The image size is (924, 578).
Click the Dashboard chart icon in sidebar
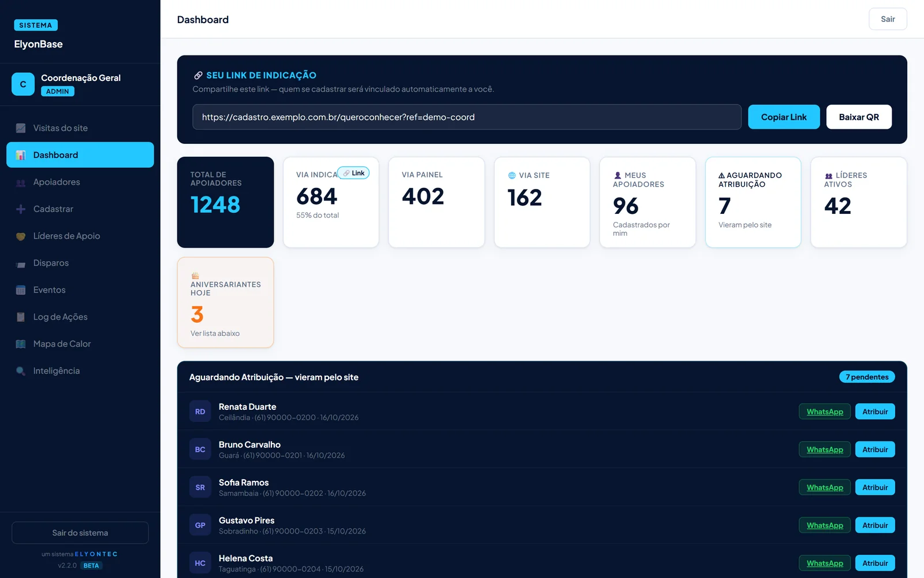pos(21,155)
